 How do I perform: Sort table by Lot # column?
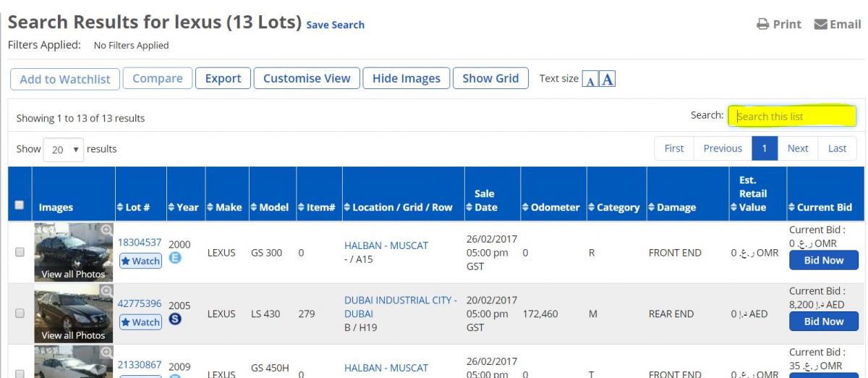[x=134, y=207]
